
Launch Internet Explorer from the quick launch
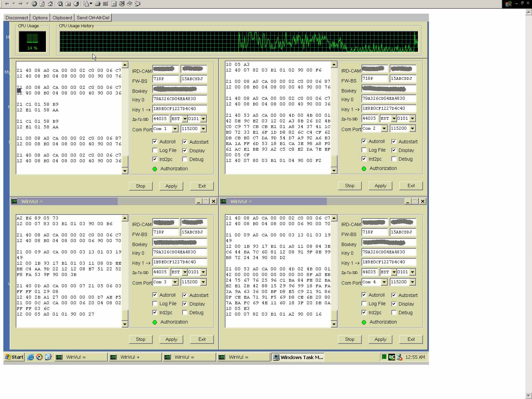click(x=31, y=357)
